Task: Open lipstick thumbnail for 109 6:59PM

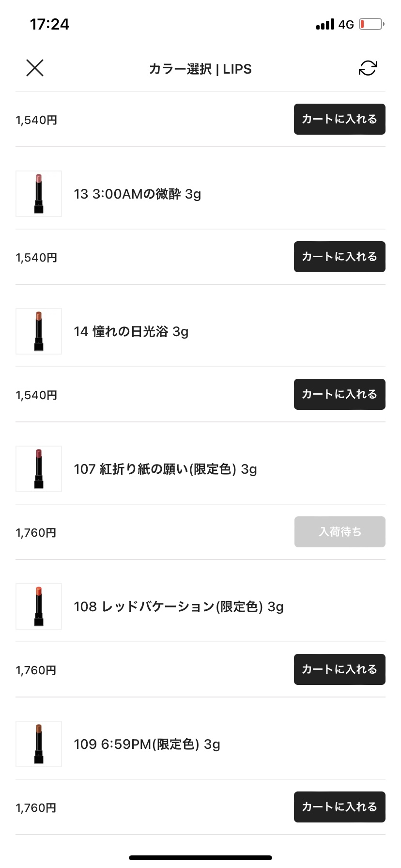Action: pyautogui.click(x=39, y=744)
